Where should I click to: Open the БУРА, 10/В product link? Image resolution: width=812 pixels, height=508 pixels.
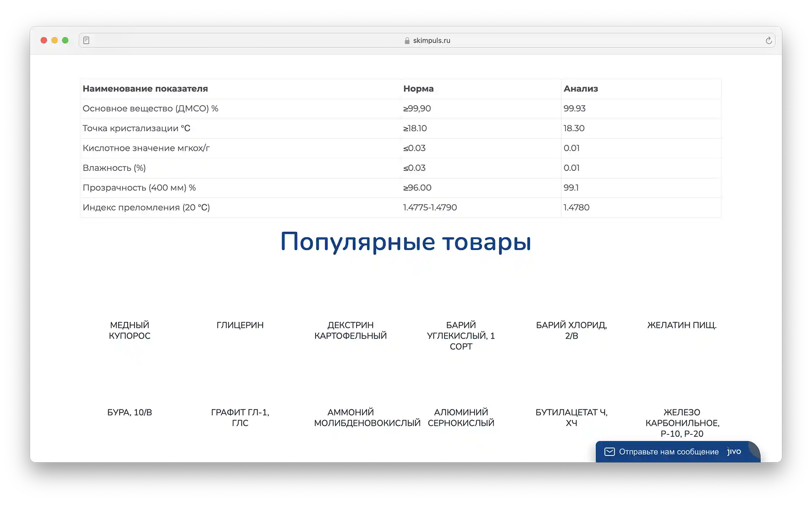[x=129, y=412]
